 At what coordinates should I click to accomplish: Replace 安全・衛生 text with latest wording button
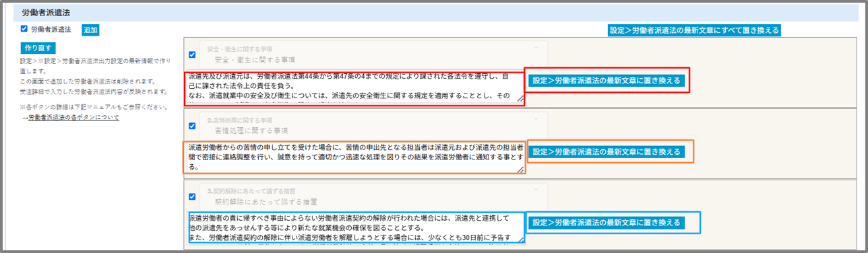tap(607, 81)
